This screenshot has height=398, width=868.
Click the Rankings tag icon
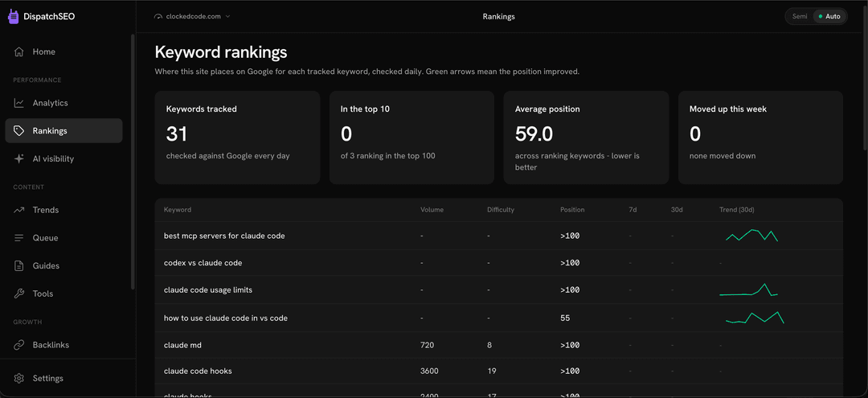[x=18, y=131]
